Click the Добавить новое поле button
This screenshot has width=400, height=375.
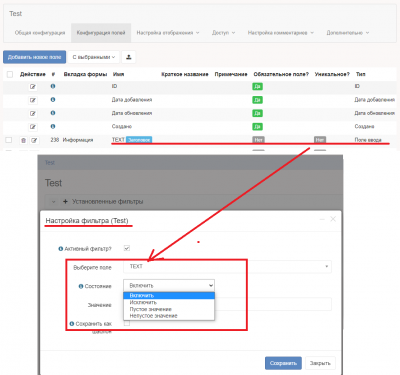35,57
